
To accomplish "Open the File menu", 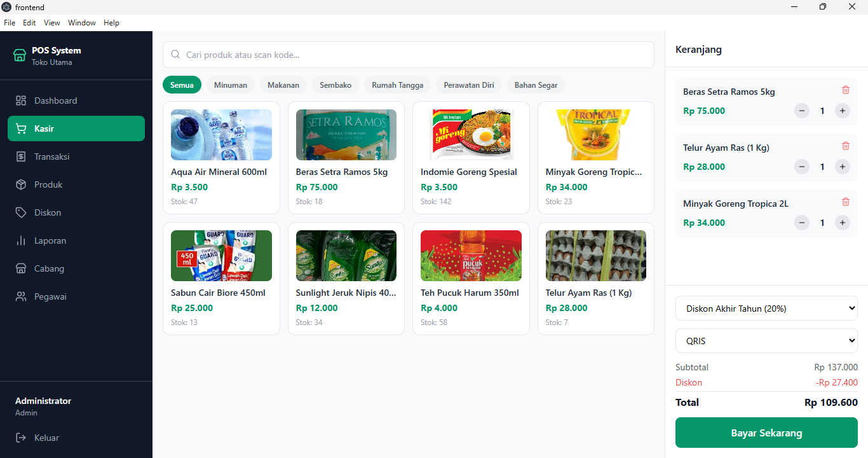I will click(10, 23).
